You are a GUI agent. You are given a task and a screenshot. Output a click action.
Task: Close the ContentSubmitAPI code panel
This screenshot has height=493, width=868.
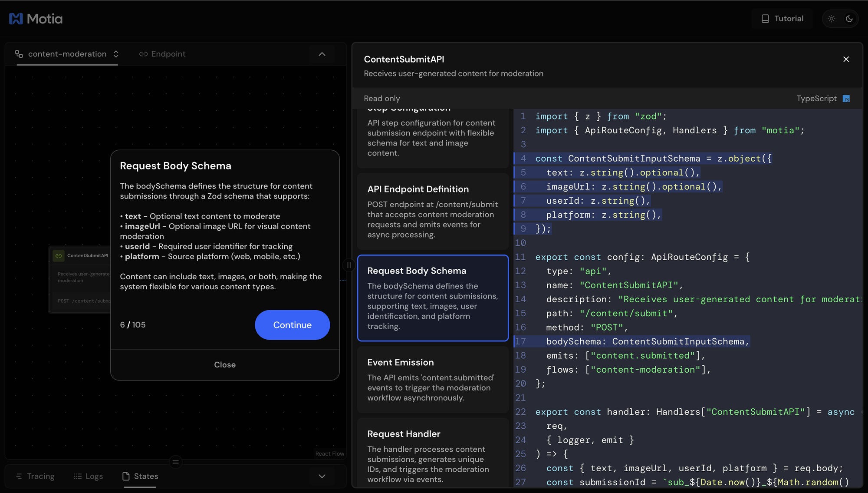click(x=846, y=59)
